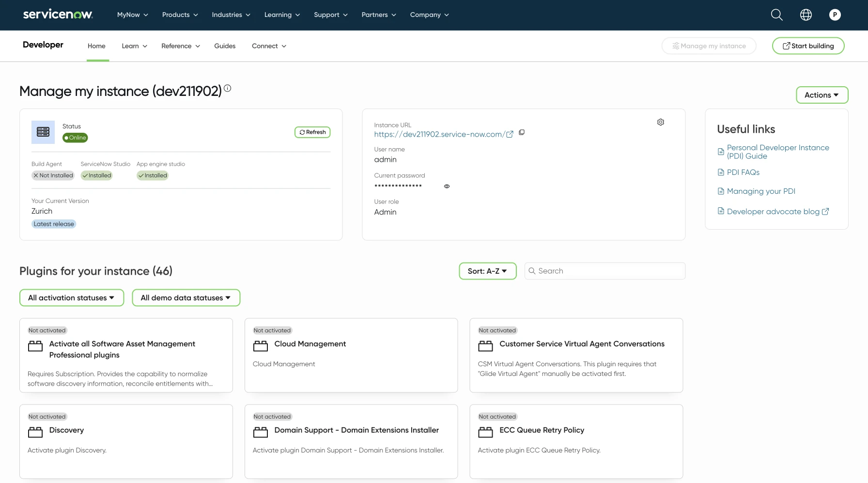Open the PDI FAQs link

coord(743,172)
